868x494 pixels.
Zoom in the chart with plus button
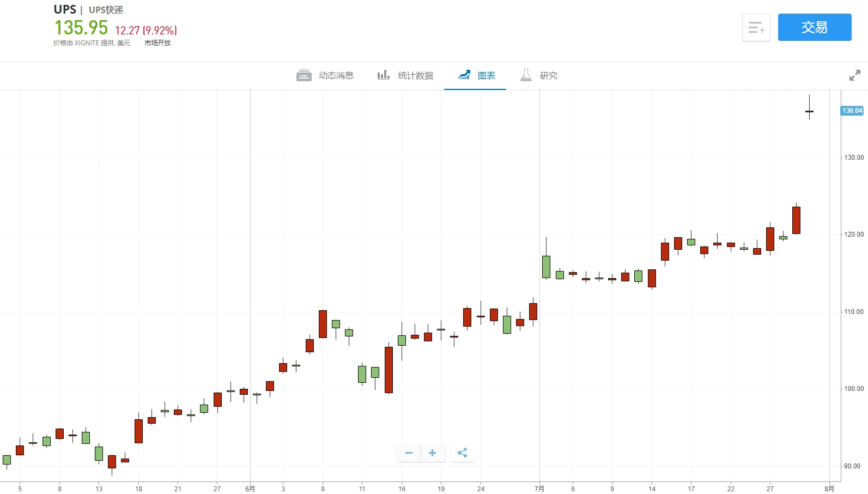point(432,453)
